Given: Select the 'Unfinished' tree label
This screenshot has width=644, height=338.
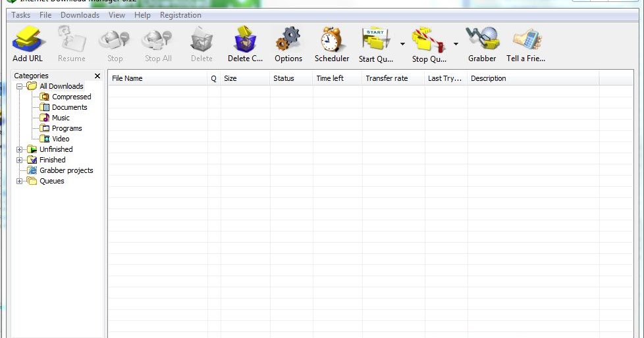Looking at the screenshot, I should pos(56,149).
